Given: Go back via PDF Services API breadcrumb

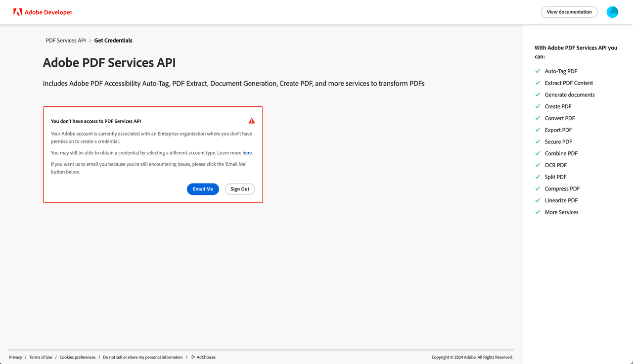Looking at the screenshot, I should pyautogui.click(x=65, y=40).
